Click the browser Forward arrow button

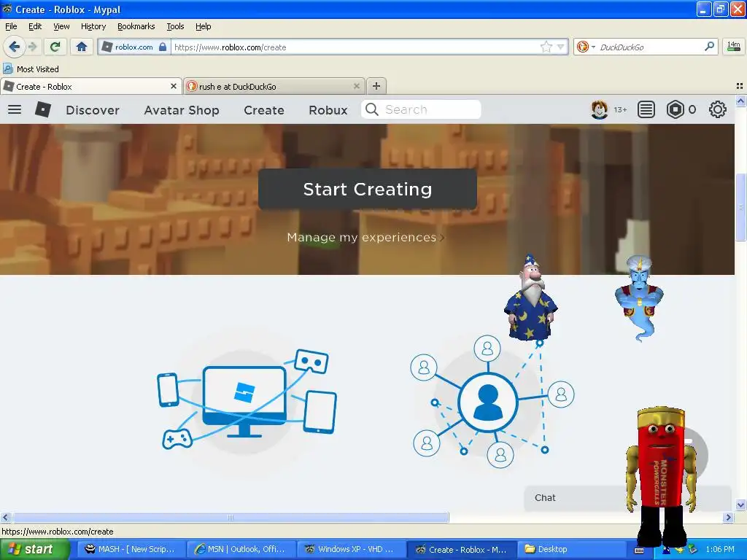coord(32,47)
